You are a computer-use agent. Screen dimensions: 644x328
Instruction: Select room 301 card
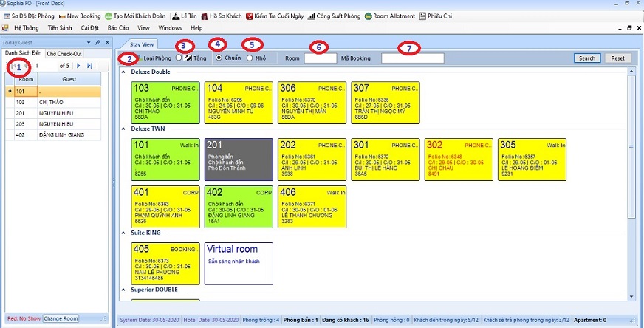[x=386, y=160]
